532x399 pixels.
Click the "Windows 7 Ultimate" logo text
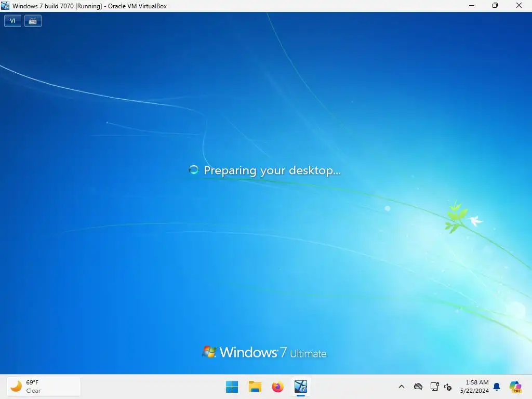click(273, 353)
